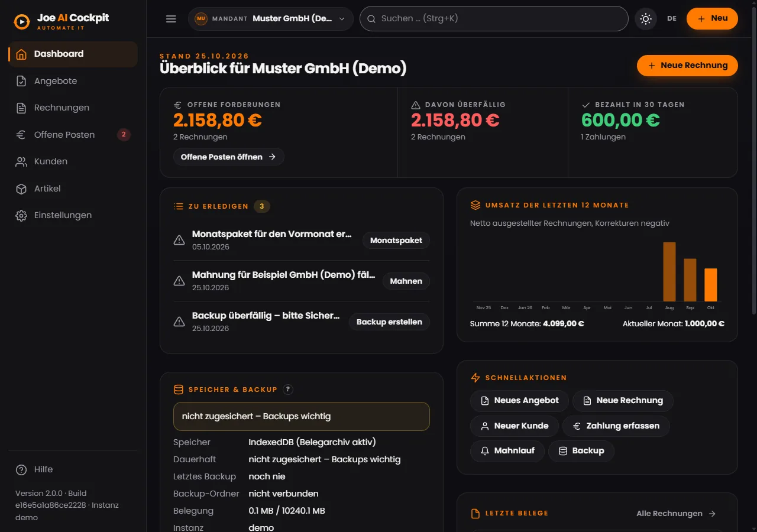Click the document icon beside Letzte Belege

[x=475, y=514]
